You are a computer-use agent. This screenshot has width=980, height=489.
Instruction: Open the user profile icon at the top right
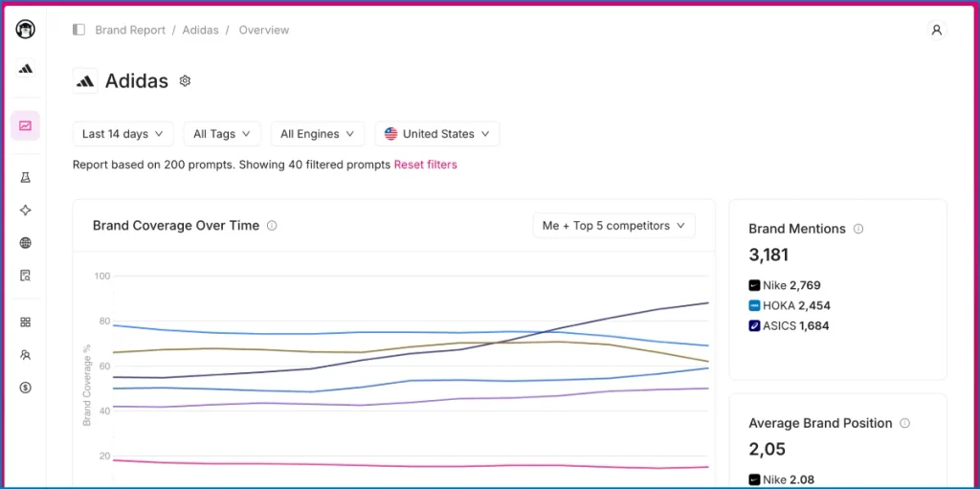pos(936,30)
